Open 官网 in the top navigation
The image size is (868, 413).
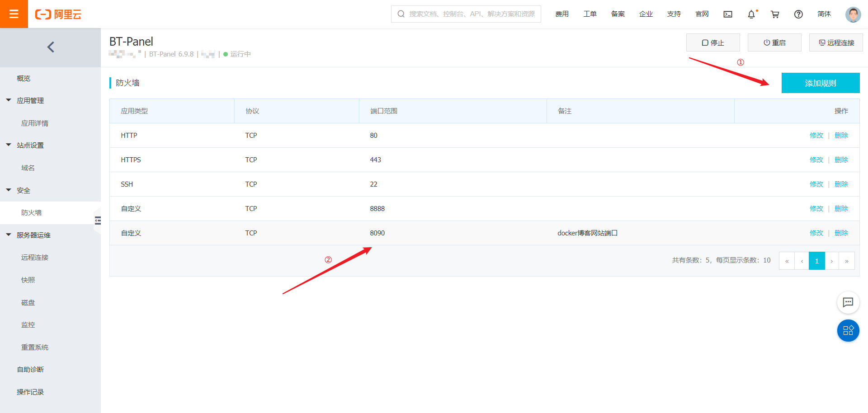(702, 14)
